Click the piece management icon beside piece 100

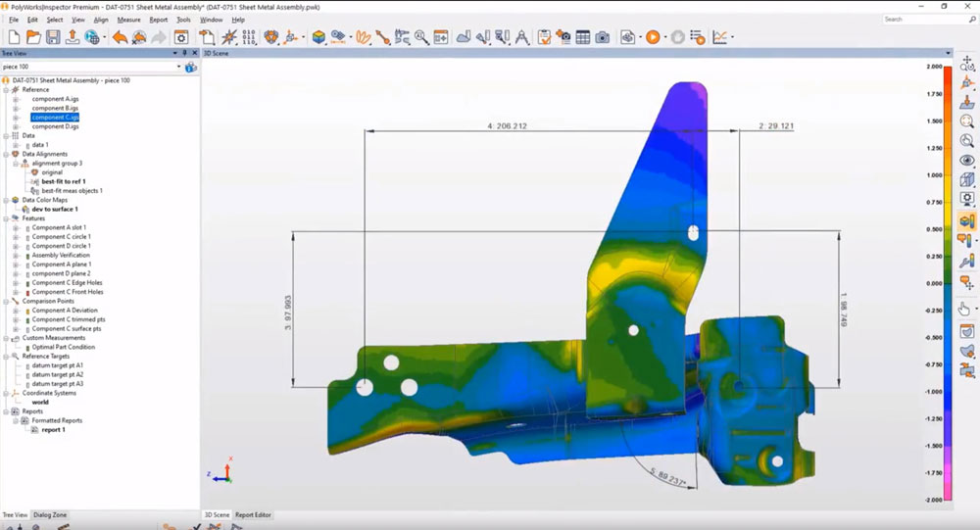coord(191,67)
